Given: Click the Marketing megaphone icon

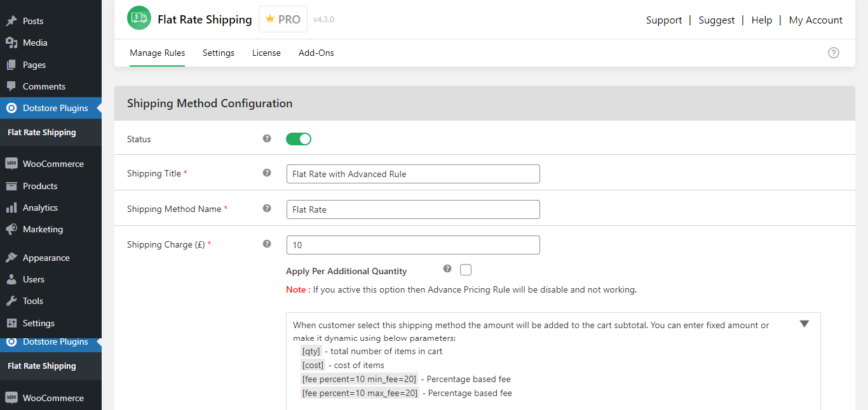Looking at the screenshot, I should (11, 229).
